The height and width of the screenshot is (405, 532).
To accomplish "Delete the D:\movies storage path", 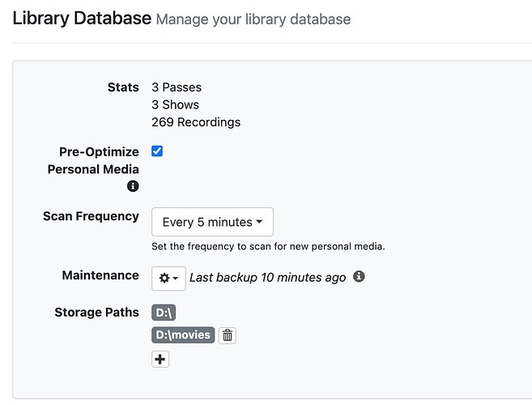I will tap(228, 335).
